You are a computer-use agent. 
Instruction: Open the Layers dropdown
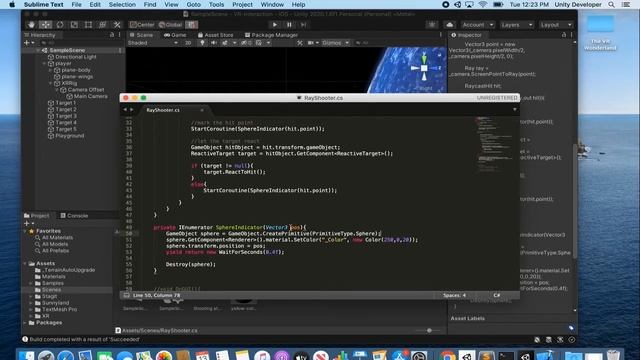click(x=516, y=25)
